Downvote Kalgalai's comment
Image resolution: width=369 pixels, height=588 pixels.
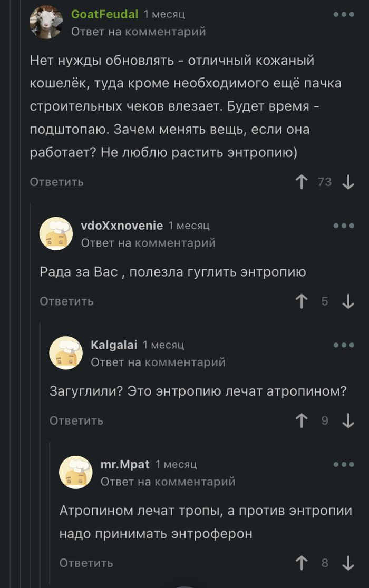tap(348, 420)
